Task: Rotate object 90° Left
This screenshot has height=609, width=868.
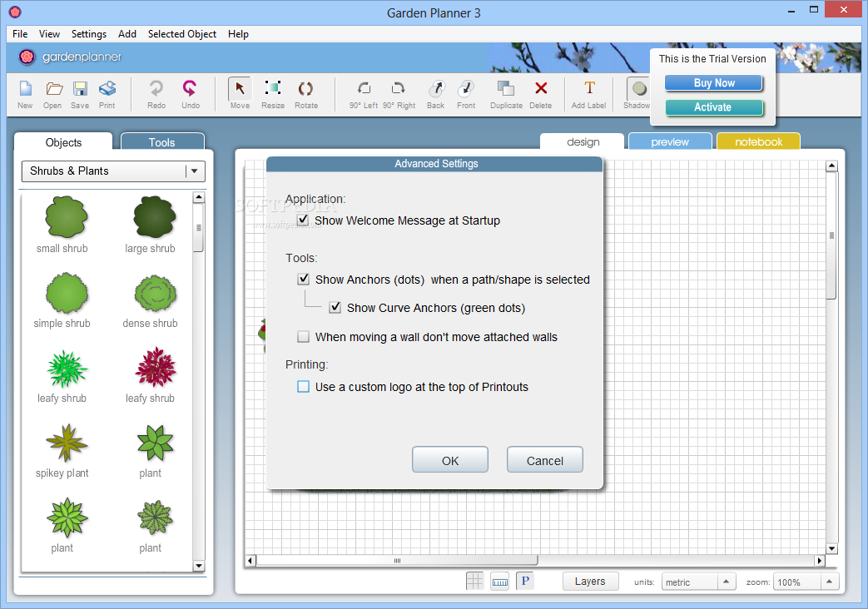Action: (x=364, y=88)
